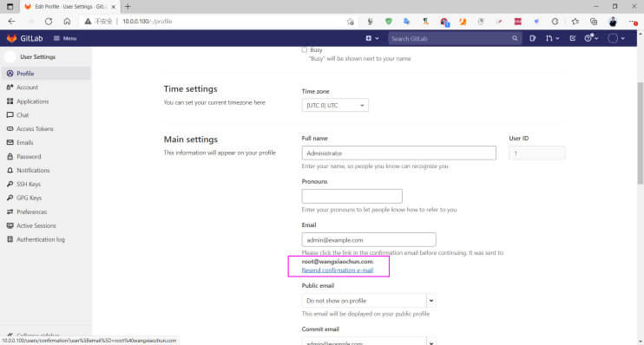This screenshot has width=644, height=345.
Task: Click the orange fox extension icon
Action: pos(463,22)
